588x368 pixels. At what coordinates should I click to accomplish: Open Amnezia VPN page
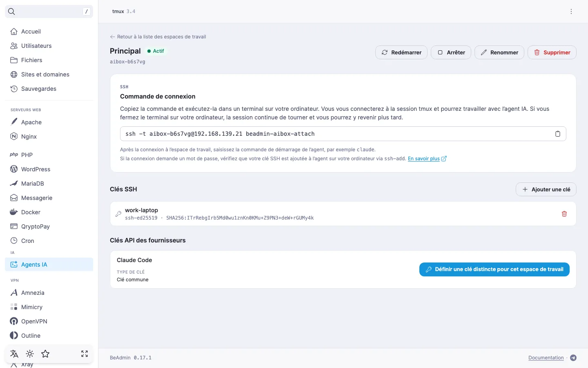[49, 293]
